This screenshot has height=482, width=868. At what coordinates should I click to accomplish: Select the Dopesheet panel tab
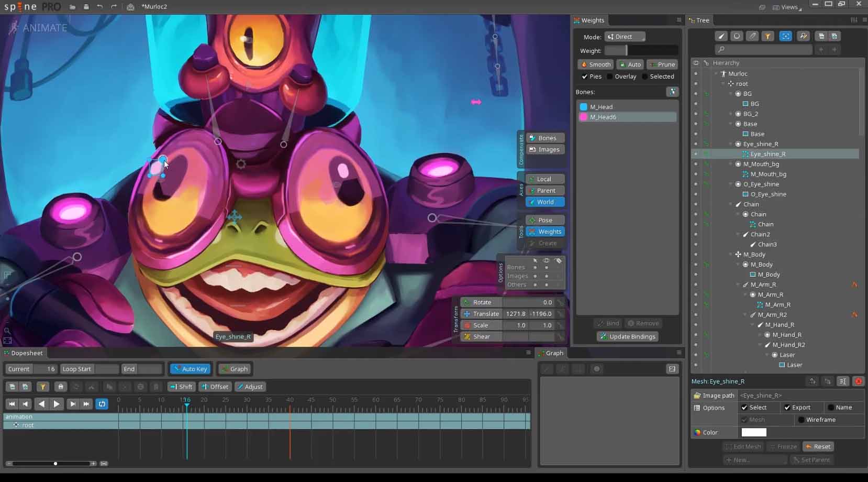coord(24,353)
